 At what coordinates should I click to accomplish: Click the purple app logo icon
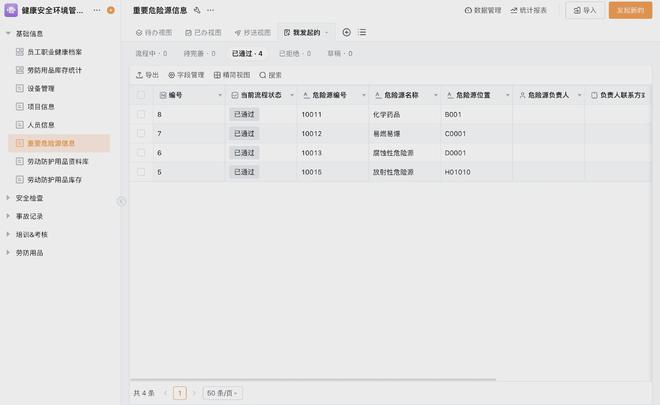click(11, 10)
